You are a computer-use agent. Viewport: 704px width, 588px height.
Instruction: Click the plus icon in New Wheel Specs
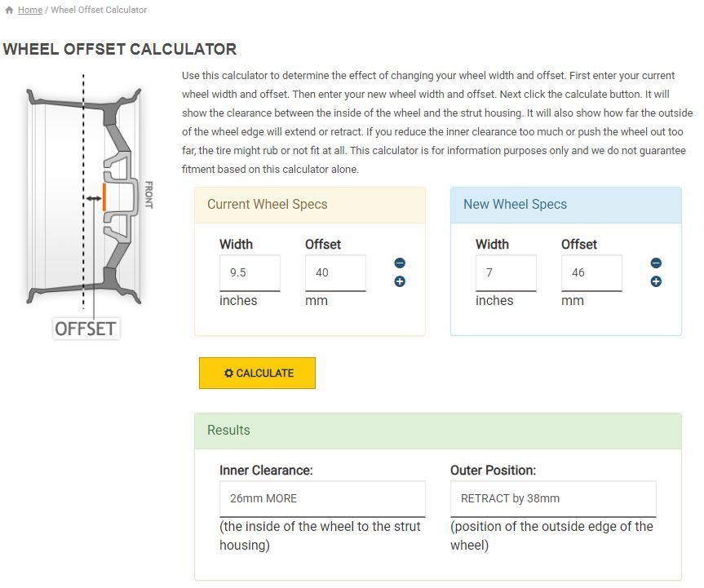pos(656,282)
